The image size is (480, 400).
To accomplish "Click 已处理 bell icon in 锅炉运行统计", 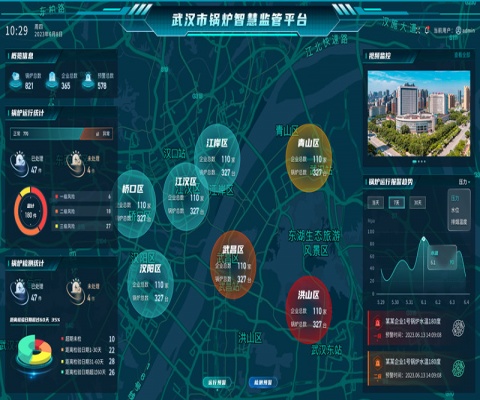I will pos(20,163).
